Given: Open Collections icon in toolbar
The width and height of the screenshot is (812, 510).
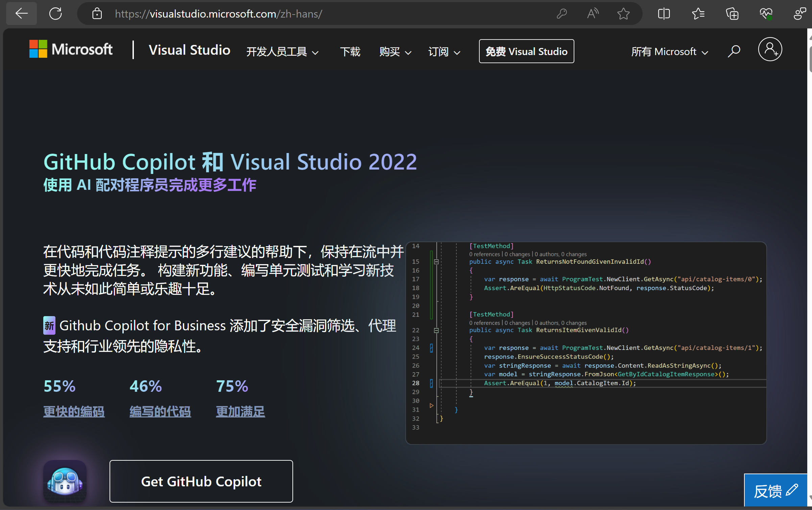Looking at the screenshot, I should [x=732, y=14].
